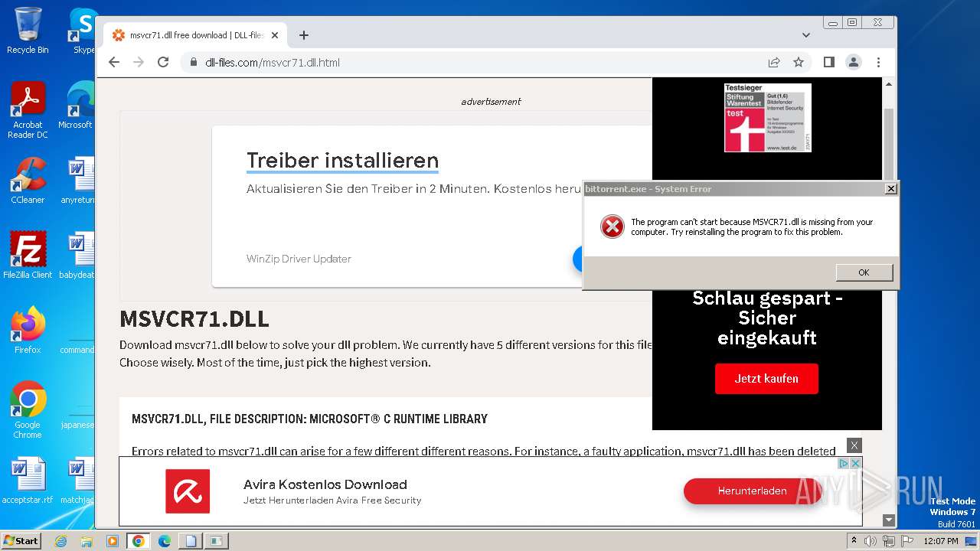Click the page's vertical scrollbar thumb
This screenshot has width=980, height=551.
pyautogui.click(x=888, y=145)
